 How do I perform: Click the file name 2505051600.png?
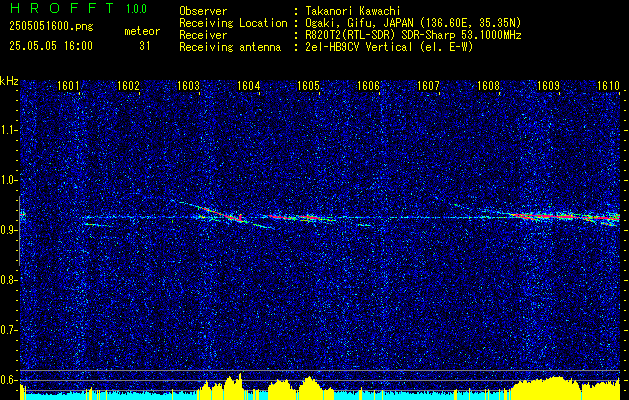pyautogui.click(x=51, y=27)
